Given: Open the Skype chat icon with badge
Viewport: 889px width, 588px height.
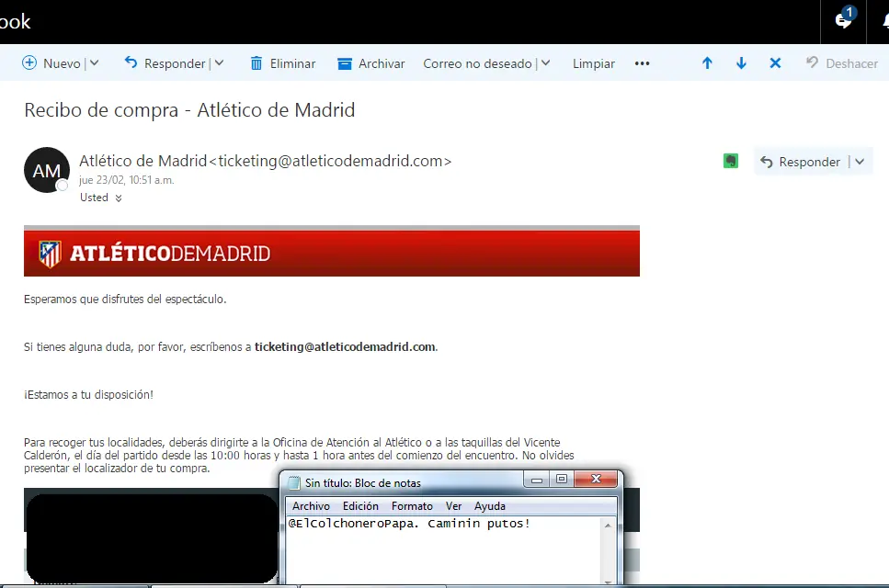Looking at the screenshot, I should [x=844, y=20].
